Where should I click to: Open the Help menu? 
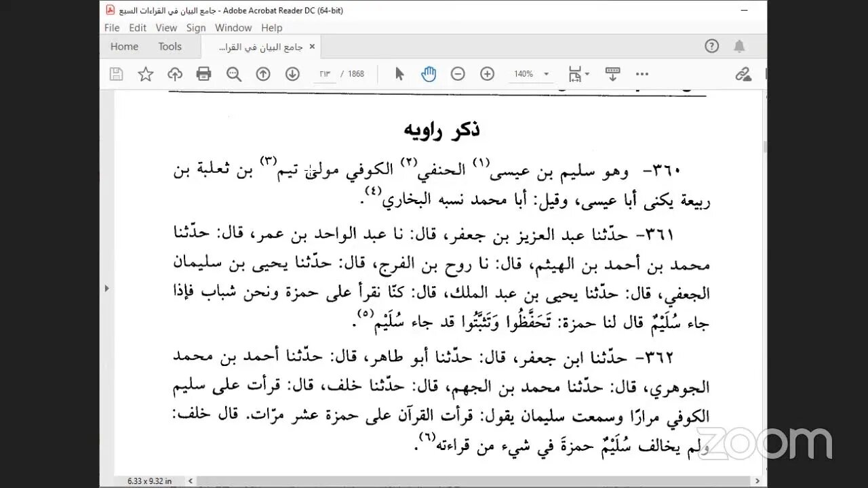pyautogui.click(x=271, y=28)
